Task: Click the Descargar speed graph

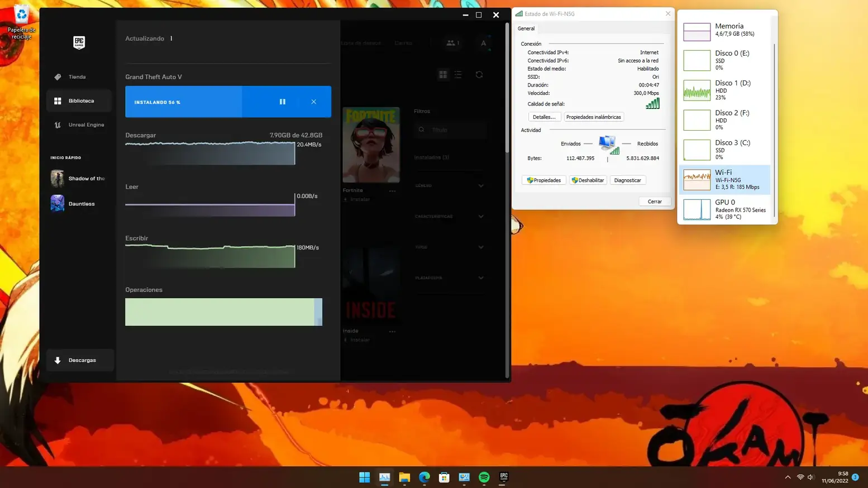Action: coord(210,153)
